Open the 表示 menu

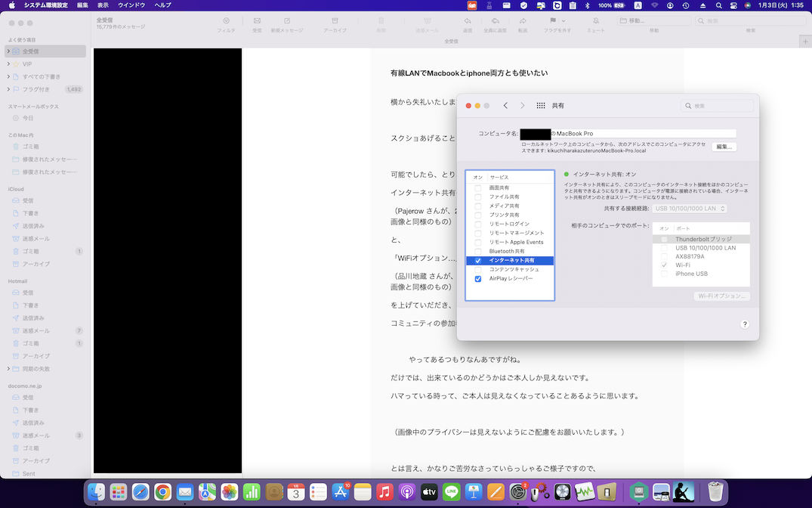(103, 5)
